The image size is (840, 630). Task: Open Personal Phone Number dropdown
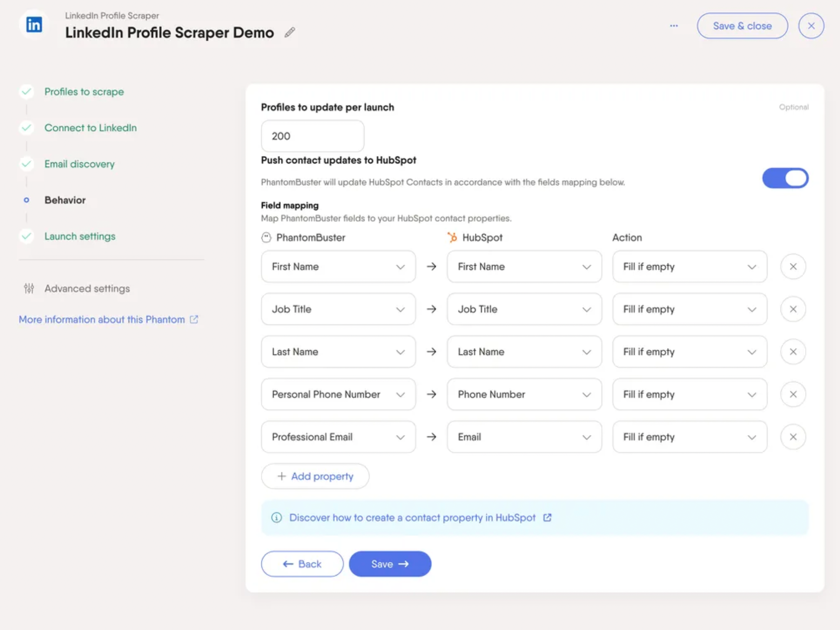click(x=338, y=394)
